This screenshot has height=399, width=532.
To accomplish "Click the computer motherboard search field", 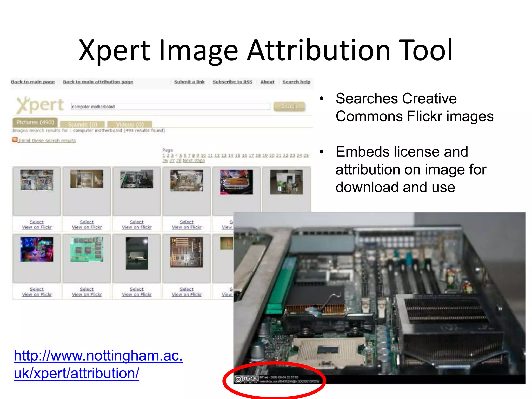I will point(170,107).
